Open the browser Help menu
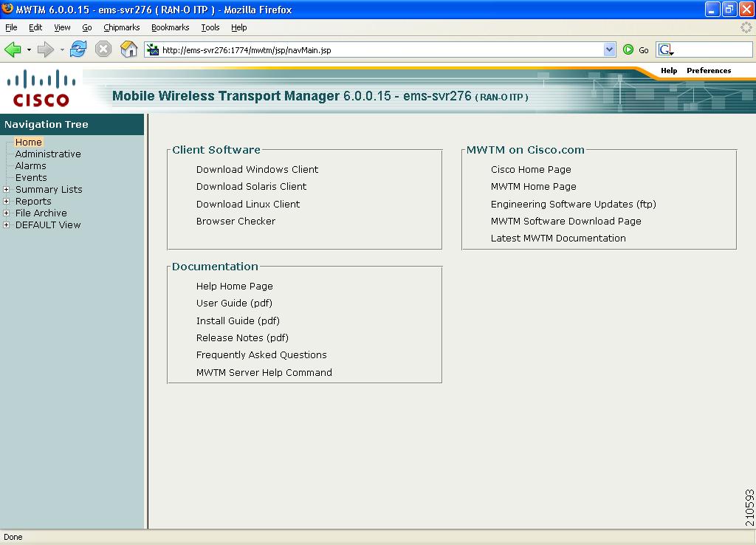756x545 pixels. [x=238, y=27]
